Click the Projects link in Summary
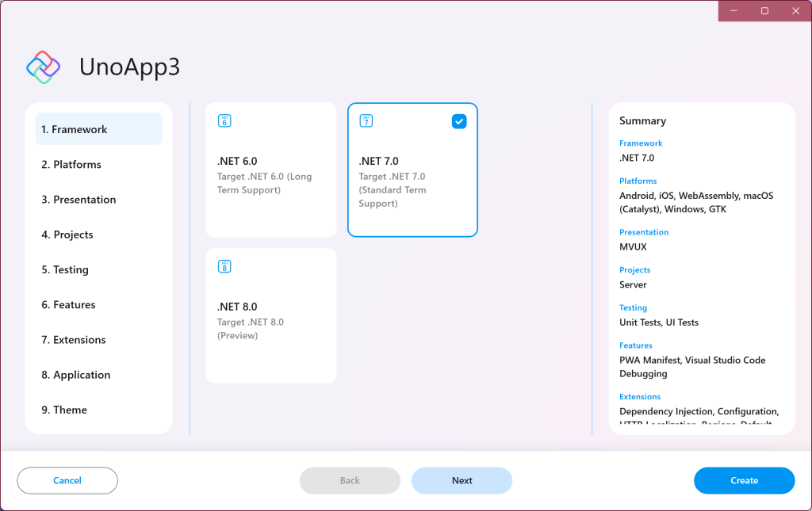Screen dimensions: 812x511 click(634, 269)
